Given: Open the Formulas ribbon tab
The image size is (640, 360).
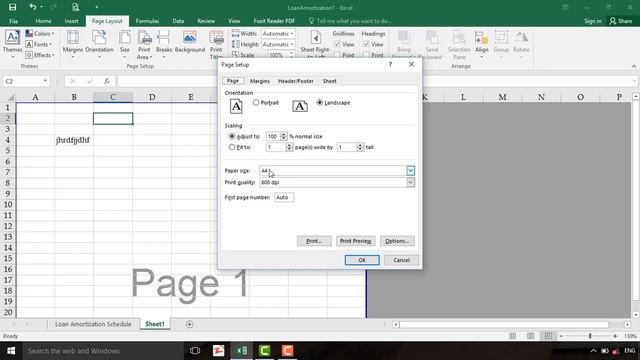Looking at the screenshot, I should 147,21.
